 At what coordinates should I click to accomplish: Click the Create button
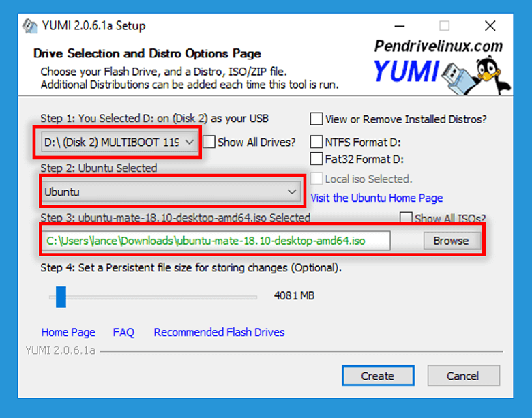tap(378, 376)
